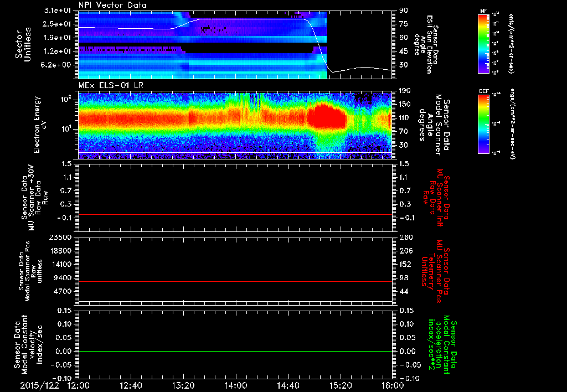Click the '190' scanner angle axis value

tap(406, 91)
